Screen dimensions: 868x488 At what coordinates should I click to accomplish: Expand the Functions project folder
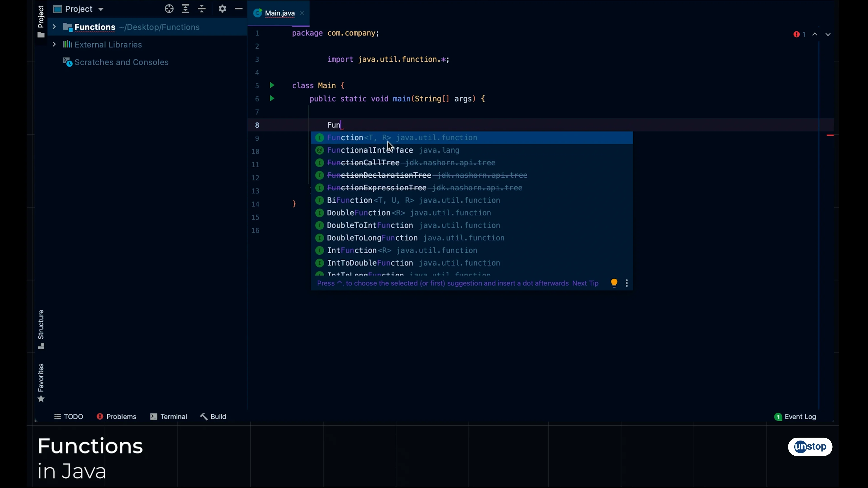pyautogui.click(x=54, y=27)
